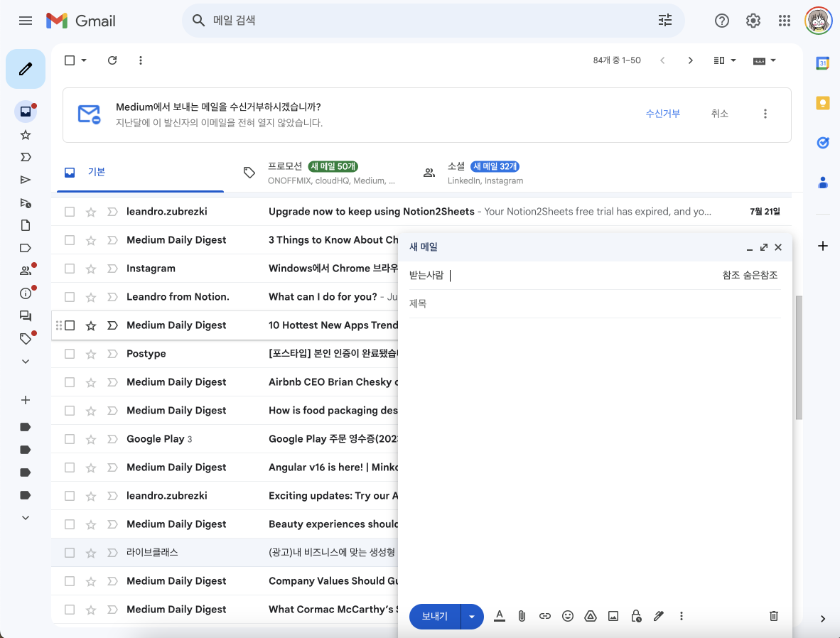
Task: Open the mail list more options menu
Action: [x=141, y=60]
